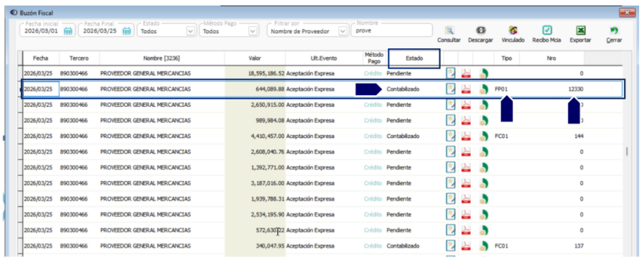This screenshot has height=261, width=644.
Task: Click the Tipo column header
Action: point(506,59)
